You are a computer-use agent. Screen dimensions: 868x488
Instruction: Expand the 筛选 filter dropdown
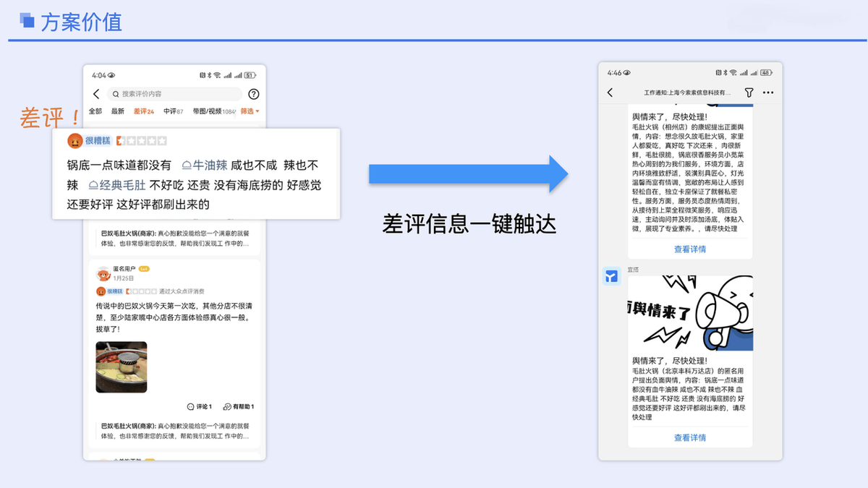click(x=250, y=111)
